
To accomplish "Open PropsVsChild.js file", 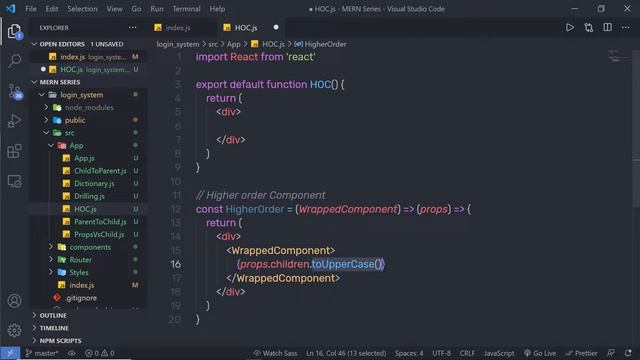I will click(x=99, y=234).
